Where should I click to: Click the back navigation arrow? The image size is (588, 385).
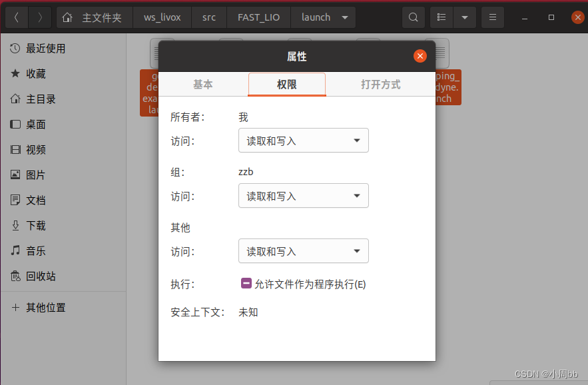pyautogui.click(x=16, y=17)
